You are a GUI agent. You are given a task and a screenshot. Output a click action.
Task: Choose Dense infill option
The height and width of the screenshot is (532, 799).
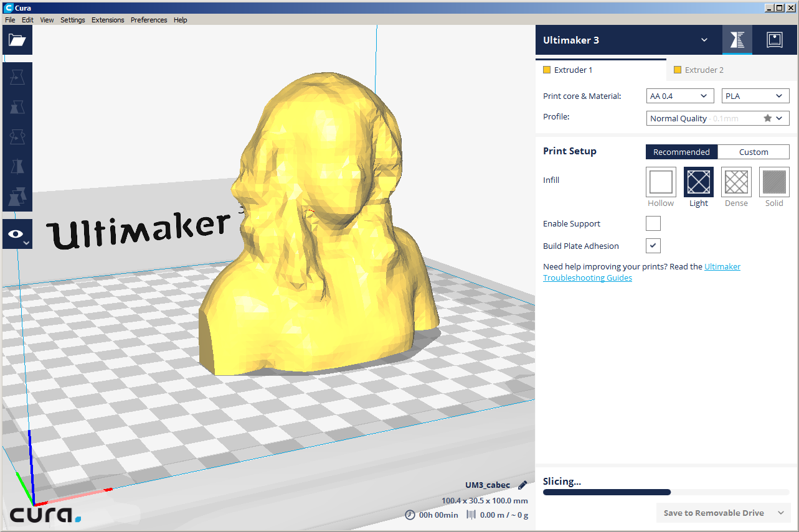coord(736,182)
